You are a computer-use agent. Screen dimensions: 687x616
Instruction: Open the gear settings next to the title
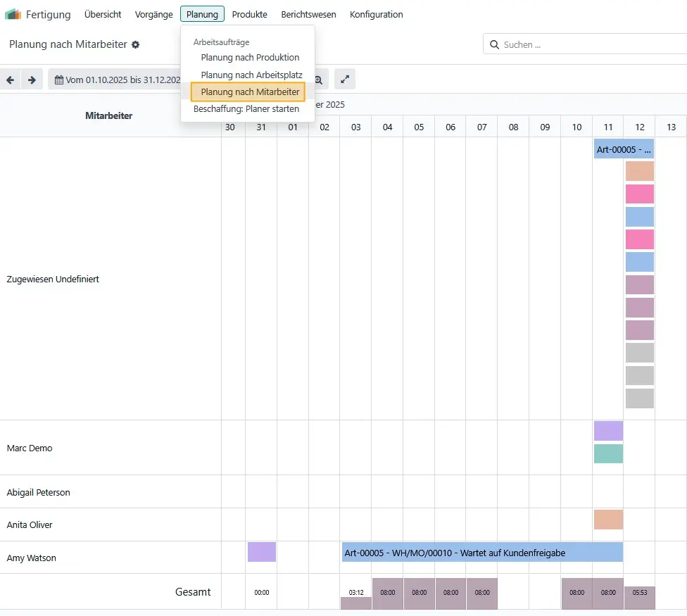pos(136,44)
